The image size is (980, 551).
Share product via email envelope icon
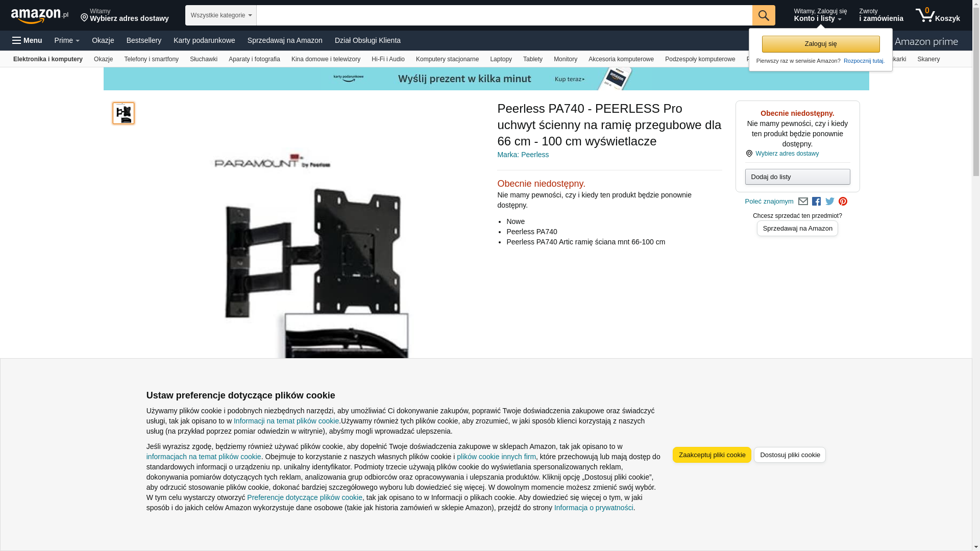coord(803,202)
